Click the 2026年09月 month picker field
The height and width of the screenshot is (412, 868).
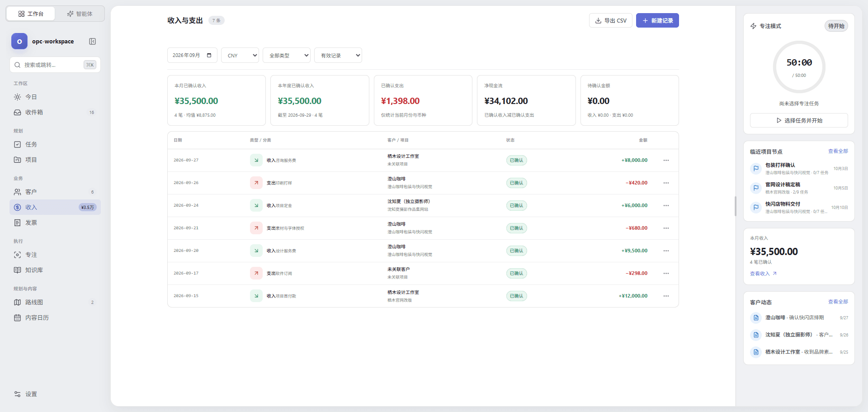(x=192, y=55)
